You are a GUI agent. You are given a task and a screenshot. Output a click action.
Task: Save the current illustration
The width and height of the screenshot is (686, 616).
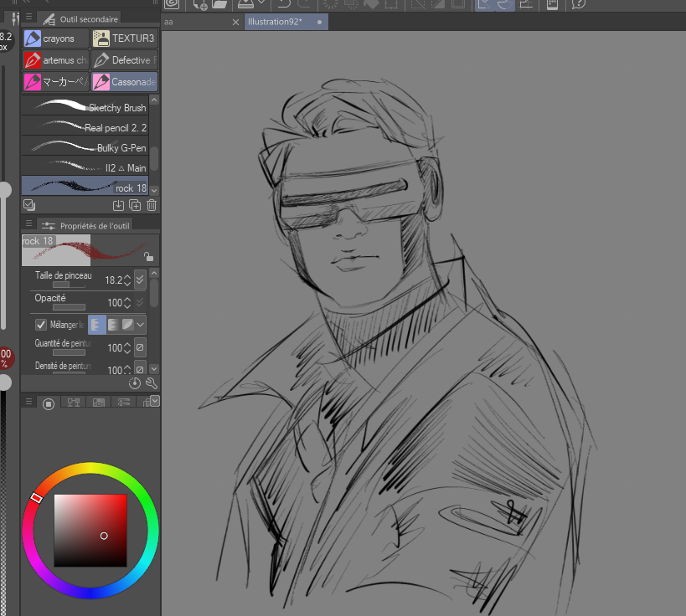point(246,4)
